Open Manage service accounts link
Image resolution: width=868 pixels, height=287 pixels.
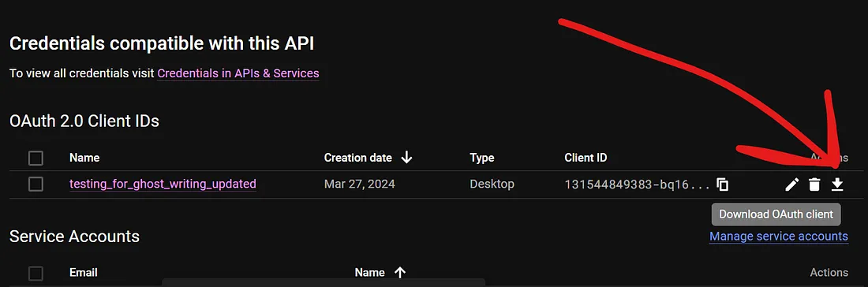(778, 236)
